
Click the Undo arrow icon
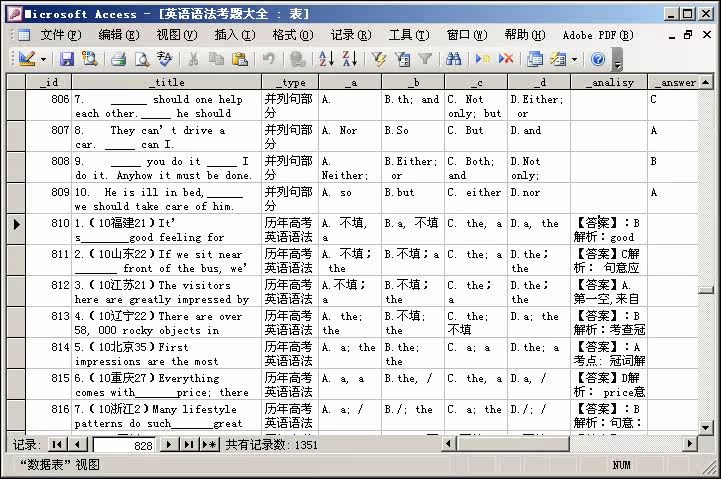pos(269,59)
